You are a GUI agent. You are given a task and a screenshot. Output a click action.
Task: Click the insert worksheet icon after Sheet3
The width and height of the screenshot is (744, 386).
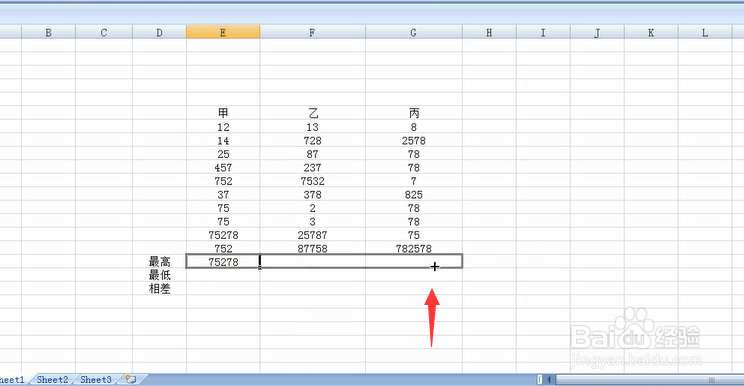130,379
